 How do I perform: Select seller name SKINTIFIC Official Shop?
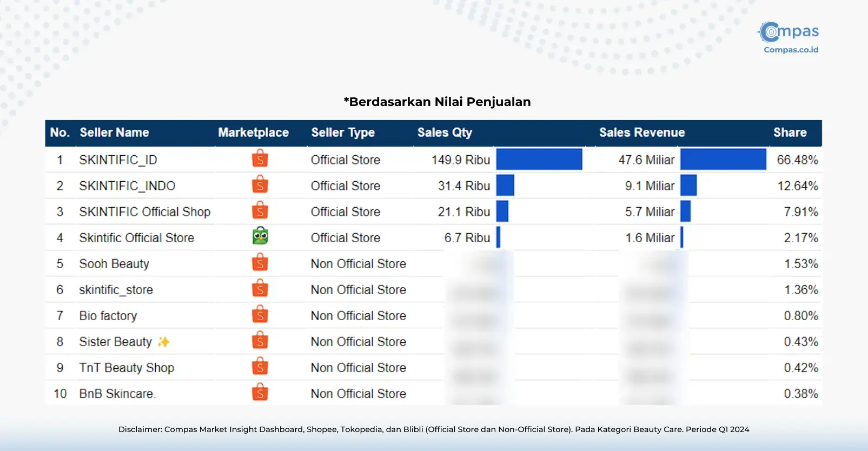tap(145, 212)
